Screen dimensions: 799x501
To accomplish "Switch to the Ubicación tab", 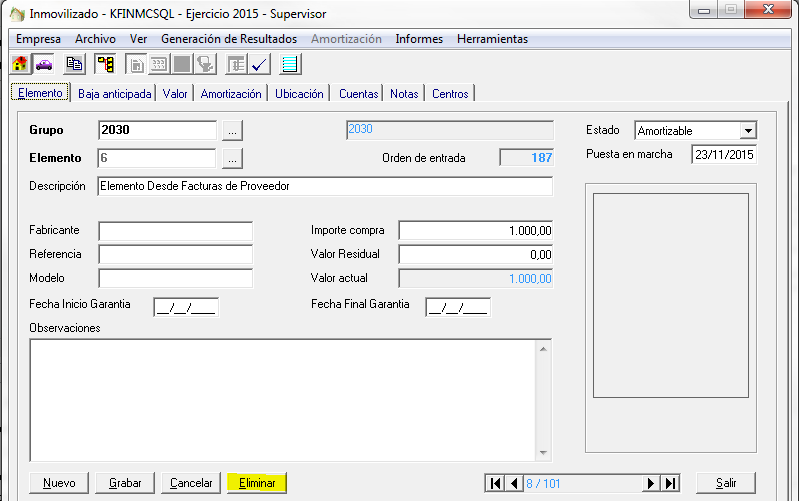I will (299, 94).
